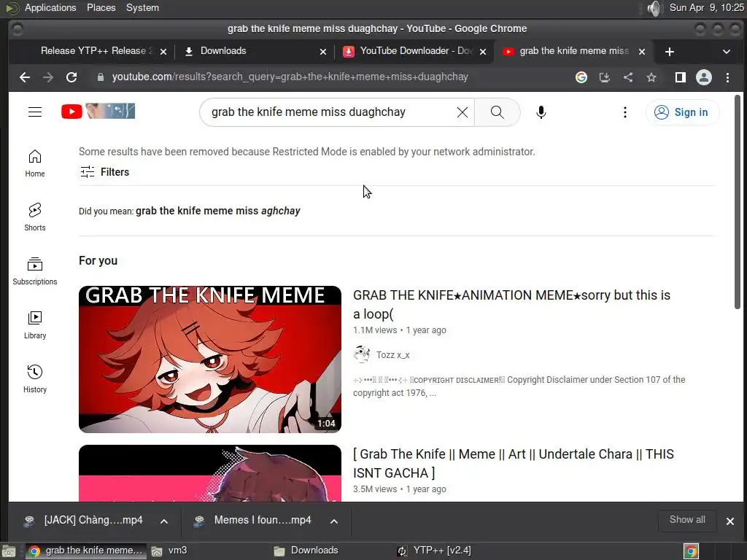747x560 pixels.
Task: Open the search Filters panel
Action: click(x=104, y=172)
